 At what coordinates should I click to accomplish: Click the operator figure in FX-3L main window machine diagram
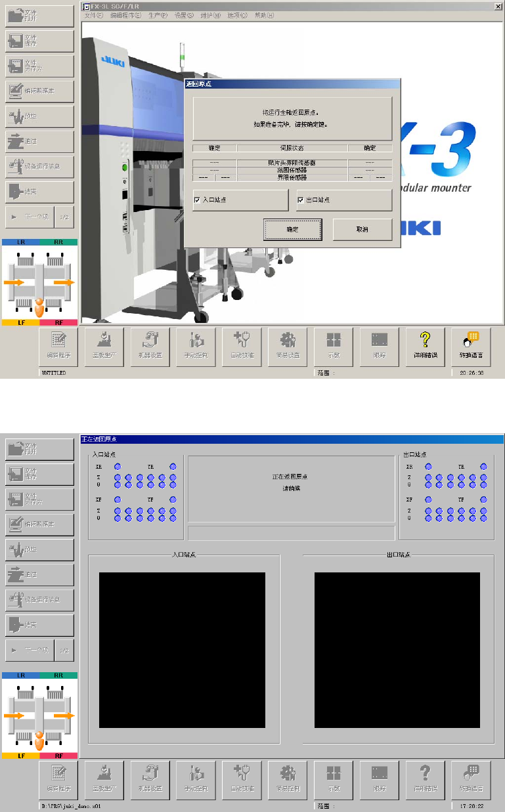coord(40,307)
